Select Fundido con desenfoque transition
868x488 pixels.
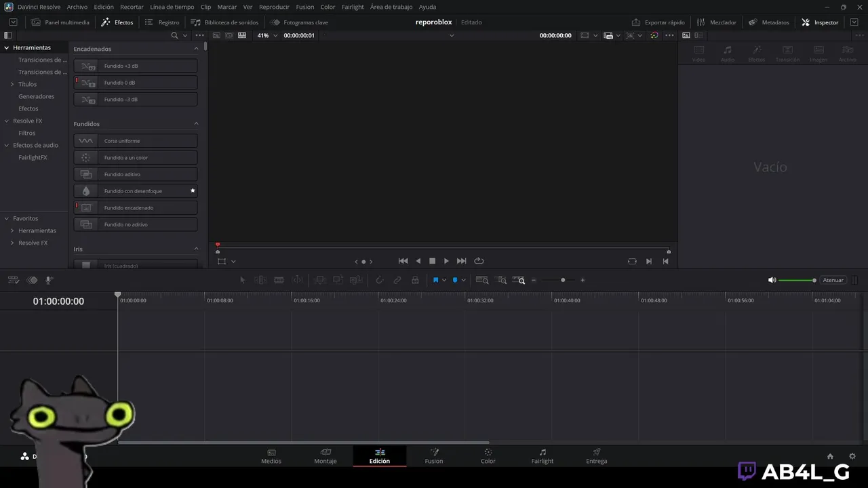136,191
